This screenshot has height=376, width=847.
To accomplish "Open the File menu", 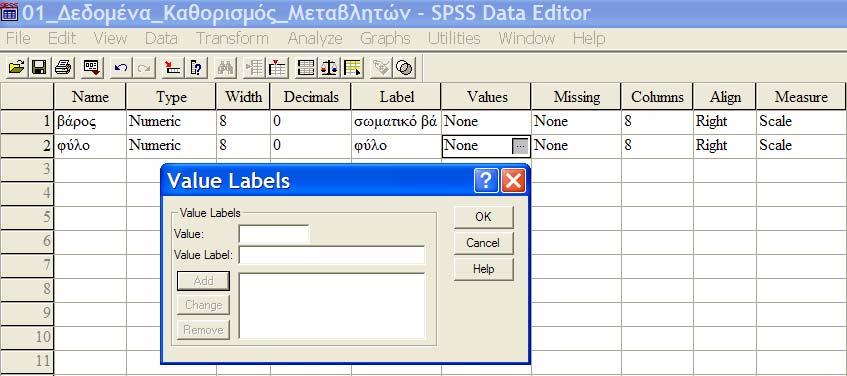I will (18, 38).
